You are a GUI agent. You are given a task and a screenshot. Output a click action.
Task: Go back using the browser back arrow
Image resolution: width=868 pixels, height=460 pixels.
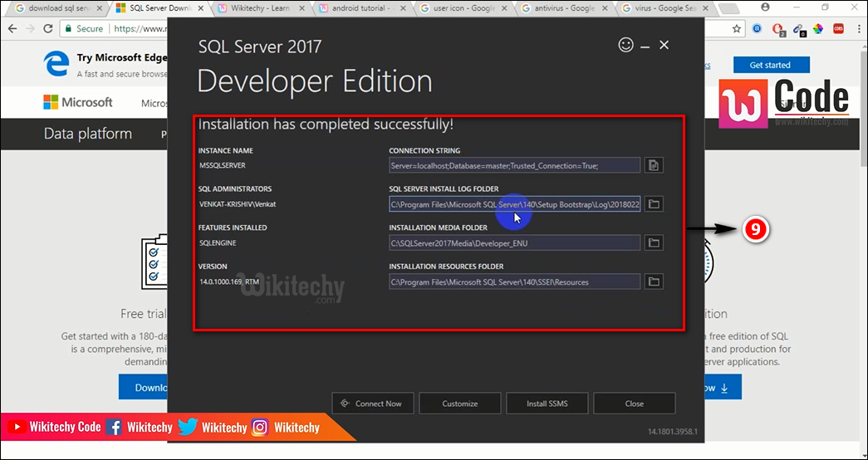point(12,28)
